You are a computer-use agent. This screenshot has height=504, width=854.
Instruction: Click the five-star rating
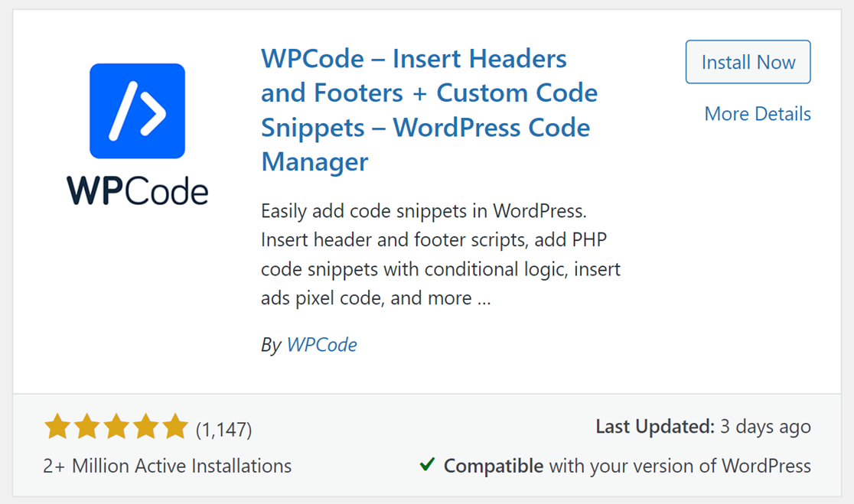[116, 427]
